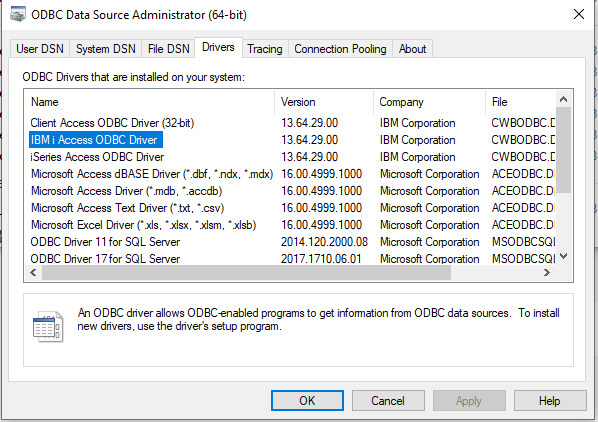Click Microsoft Corporation in Excel Driver row
Image resolution: width=598 pixels, height=422 pixels.
click(429, 225)
